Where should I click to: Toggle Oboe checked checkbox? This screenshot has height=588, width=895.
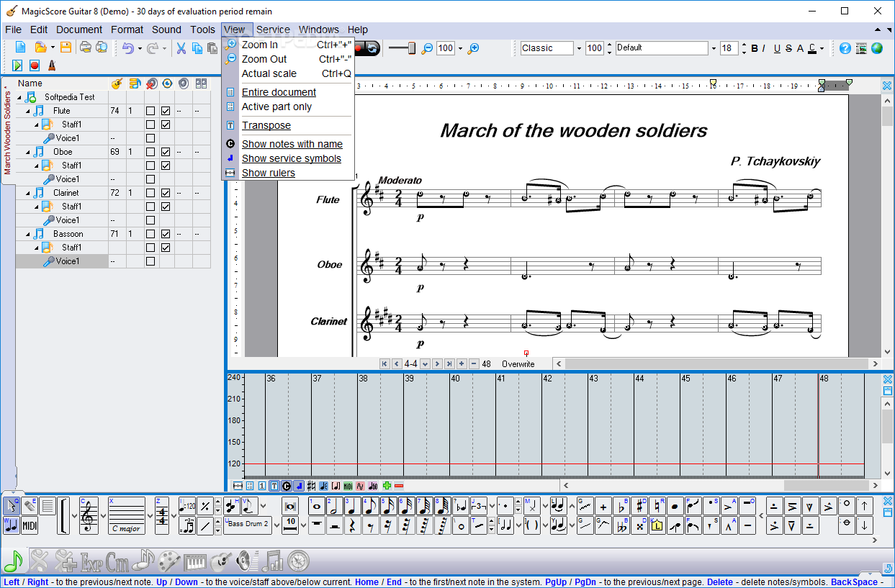[166, 152]
